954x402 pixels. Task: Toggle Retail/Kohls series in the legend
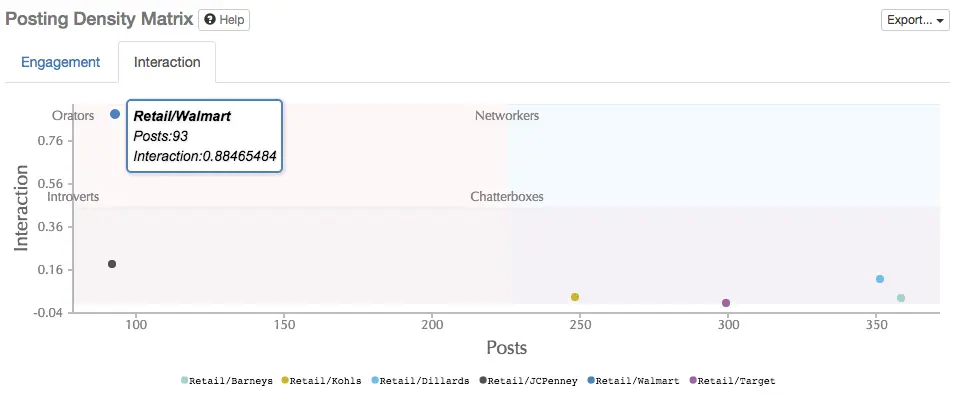(323, 381)
